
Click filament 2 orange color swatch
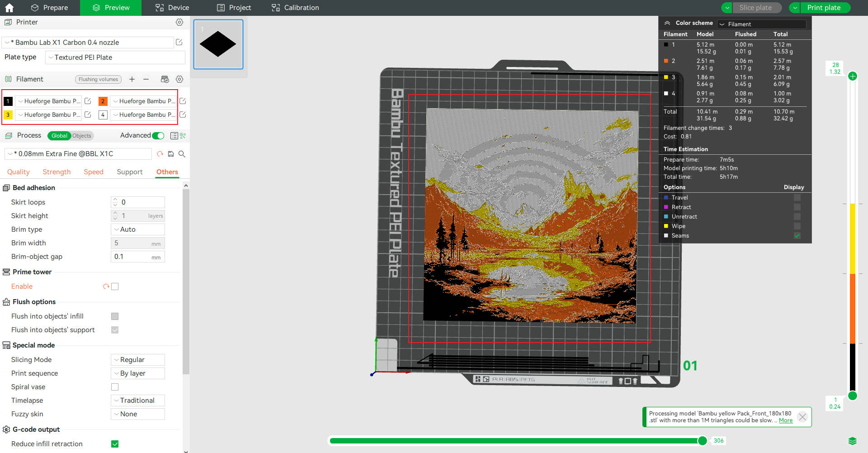point(103,101)
